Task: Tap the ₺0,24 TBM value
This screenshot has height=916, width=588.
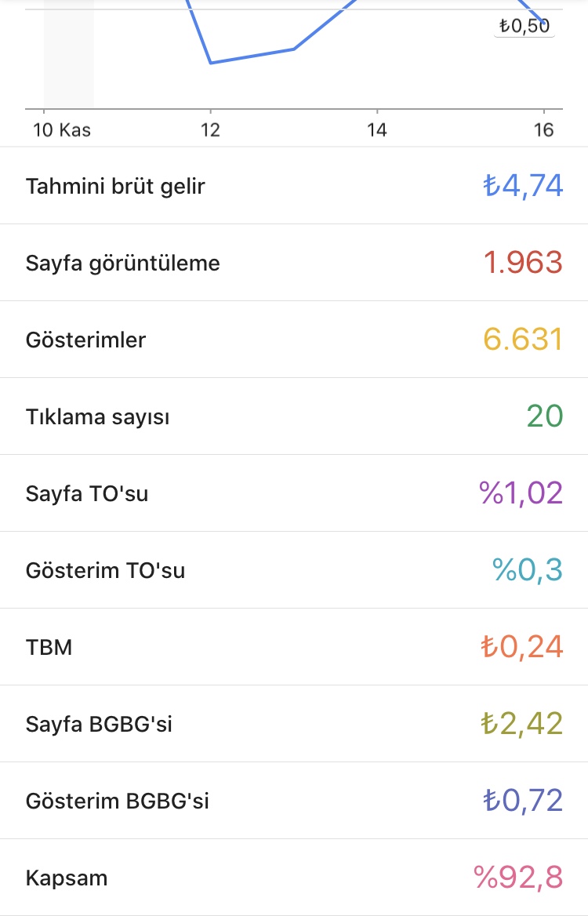Action: coord(522,647)
